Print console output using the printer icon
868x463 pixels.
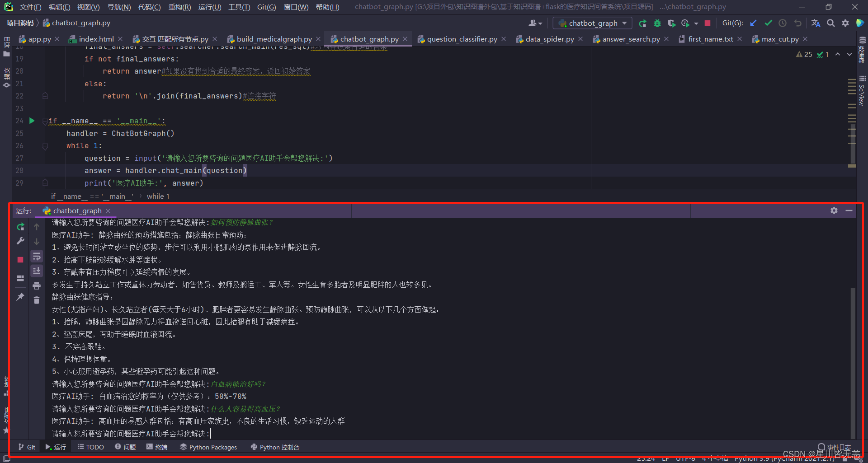pyautogui.click(x=37, y=285)
